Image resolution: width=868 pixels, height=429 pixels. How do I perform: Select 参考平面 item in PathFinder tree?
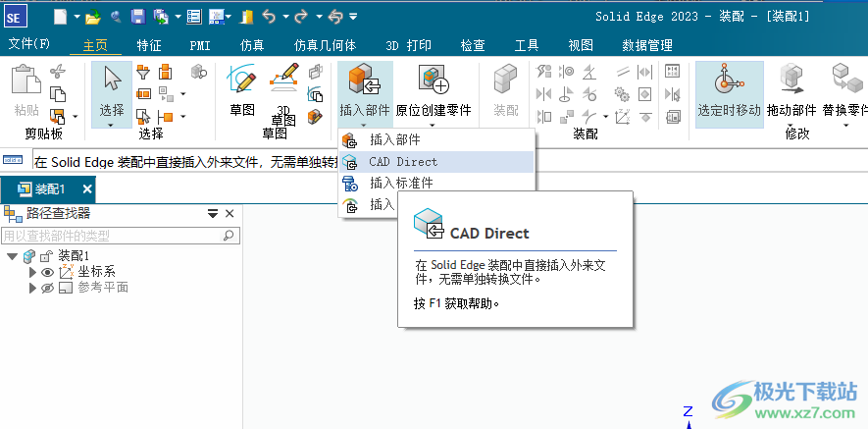[x=103, y=288]
